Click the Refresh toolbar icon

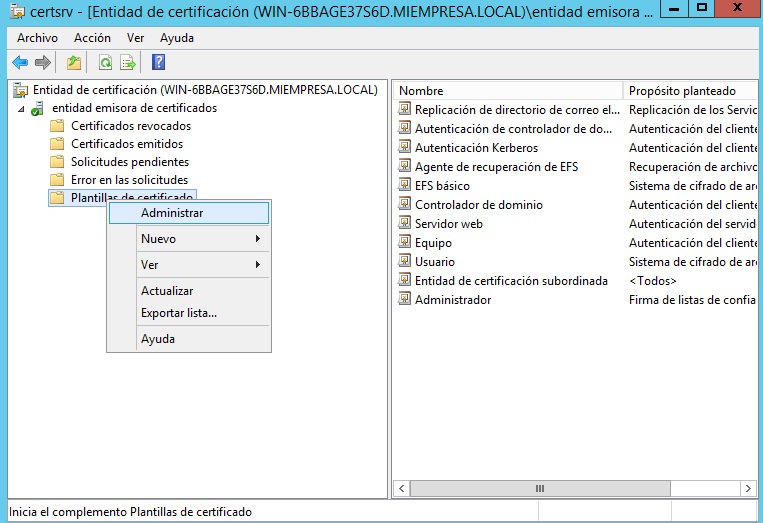coord(105,63)
